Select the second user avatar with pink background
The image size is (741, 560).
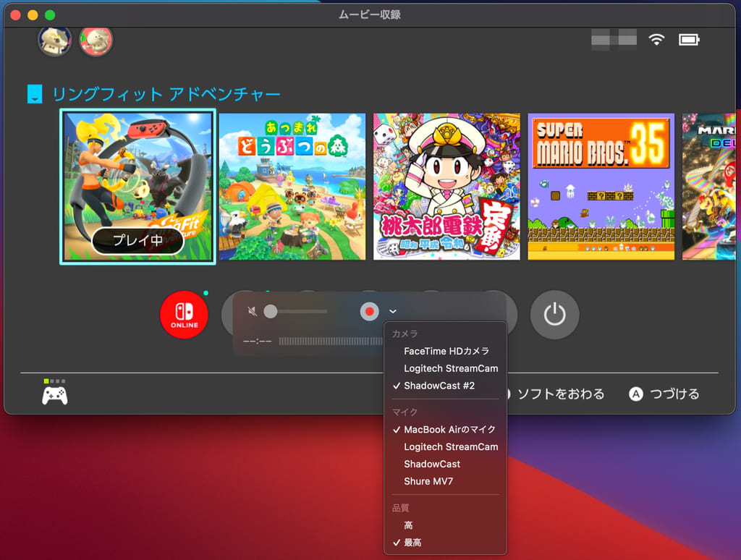(96, 41)
